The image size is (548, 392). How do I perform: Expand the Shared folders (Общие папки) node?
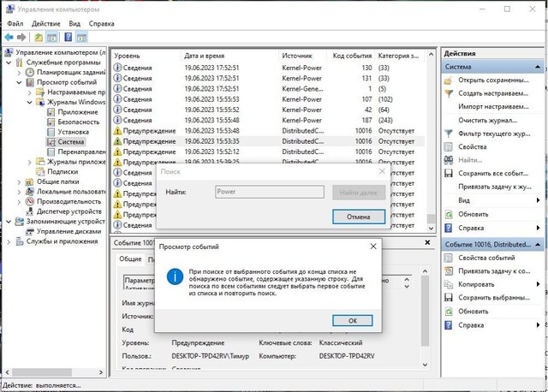19,181
